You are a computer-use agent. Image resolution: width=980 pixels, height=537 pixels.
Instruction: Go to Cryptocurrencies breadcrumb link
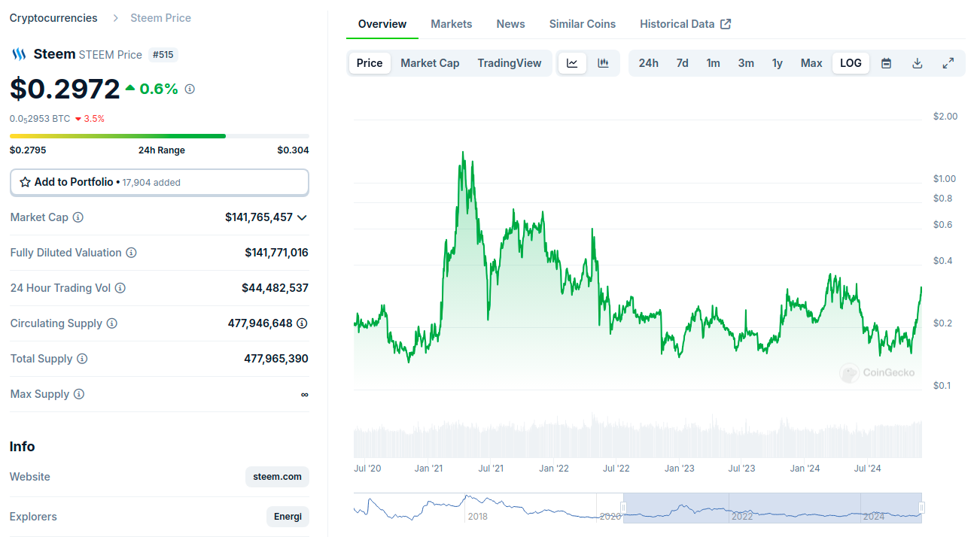[x=53, y=18]
